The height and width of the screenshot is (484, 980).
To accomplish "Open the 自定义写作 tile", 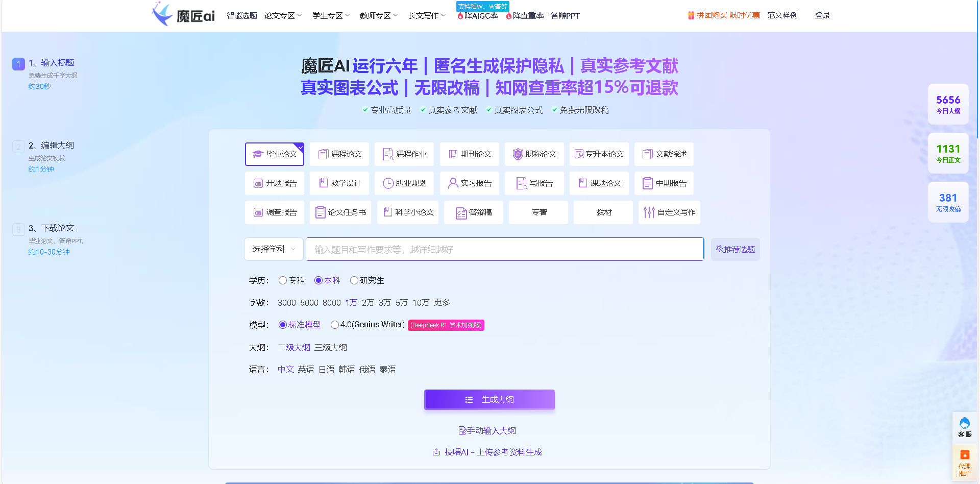I will (669, 212).
